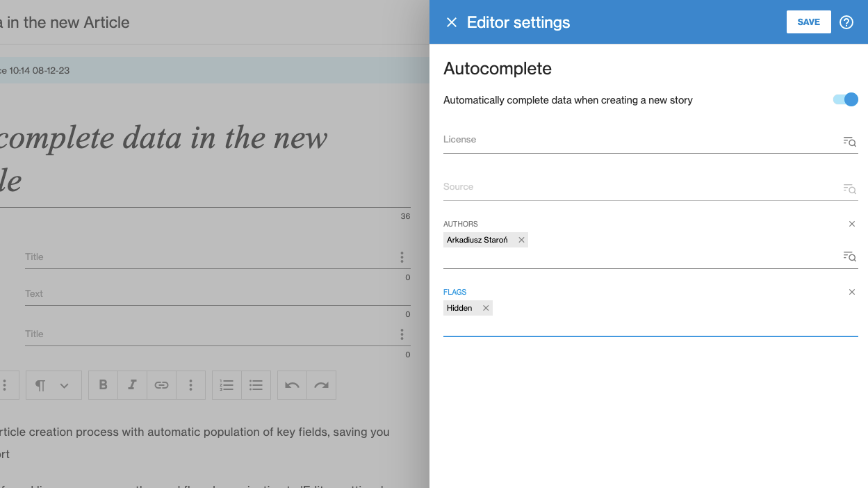Insert a link using the toolbar
This screenshot has height=488, width=868.
(x=161, y=385)
